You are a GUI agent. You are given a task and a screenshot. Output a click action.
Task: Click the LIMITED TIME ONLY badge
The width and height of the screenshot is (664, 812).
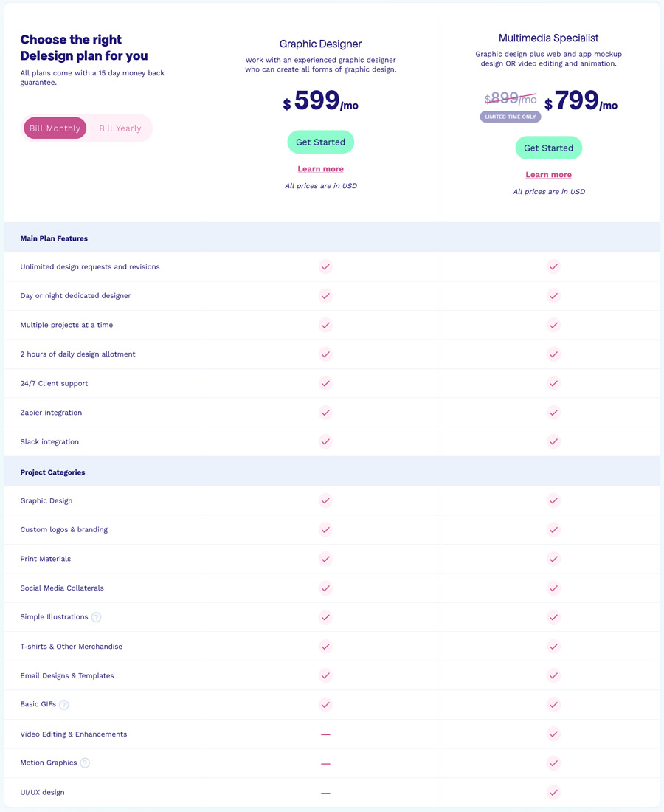pyautogui.click(x=511, y=117)
